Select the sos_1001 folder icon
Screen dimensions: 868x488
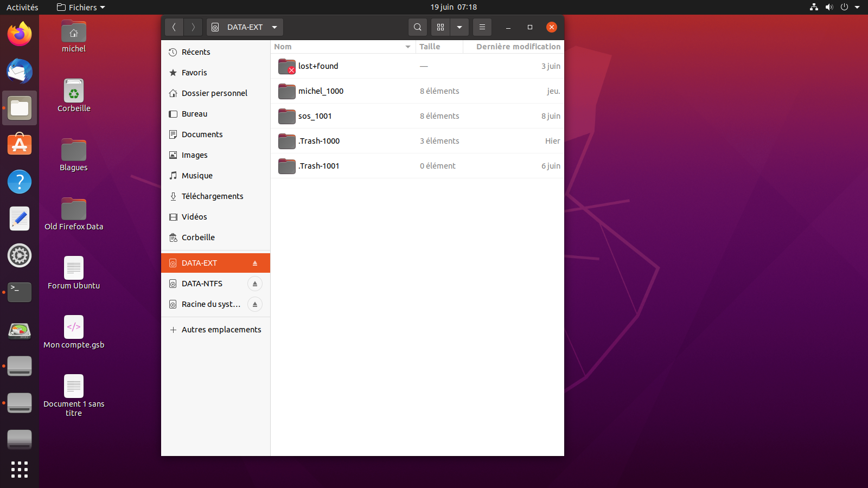point(286,116)
